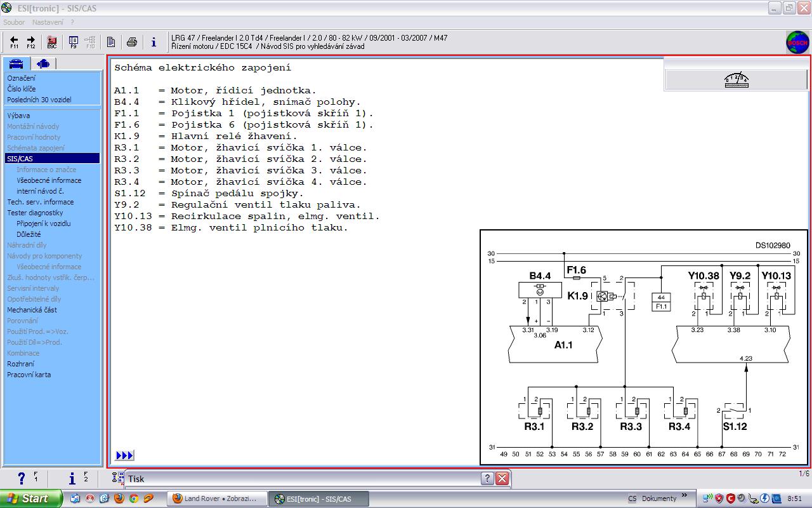Click Všeobecné informace under SIS/CAS
This screenshot has width=812, height=508.
[x=49, y=180]
